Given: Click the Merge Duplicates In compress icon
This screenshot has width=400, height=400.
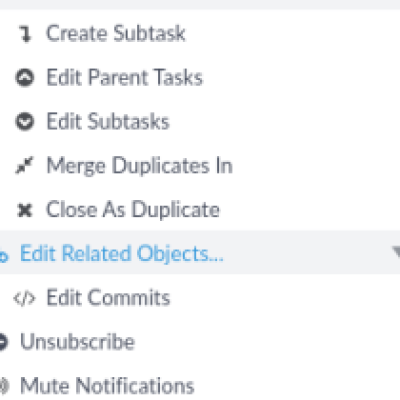Looking at the screenshot, I should click(25, 165).
